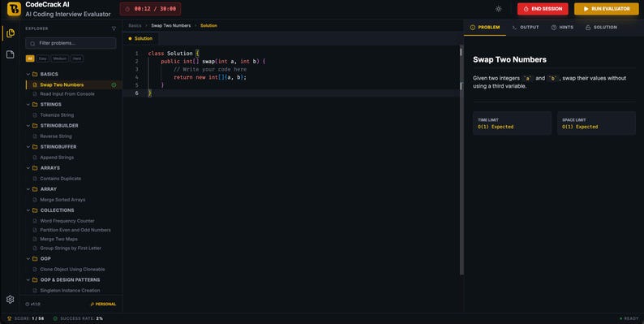Collapse the BASICS folder chevron
Screen dimensions: 644x324
tap(28, 75)
